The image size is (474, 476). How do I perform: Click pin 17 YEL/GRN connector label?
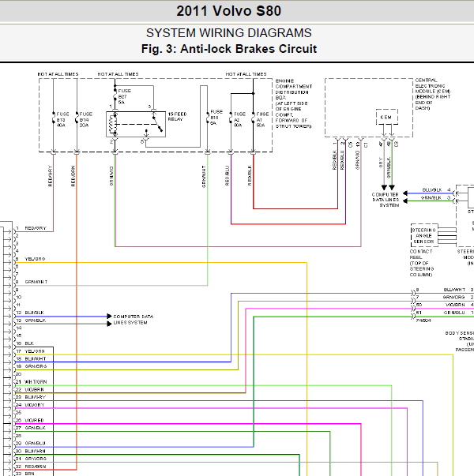click(x=35, y=351)
